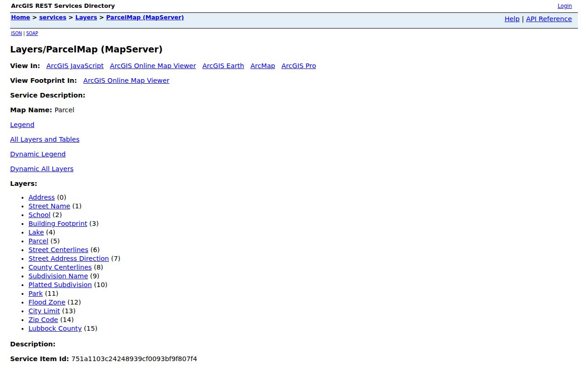View the footprint in ArcGIS Online Map Viewer

(126, 80)
